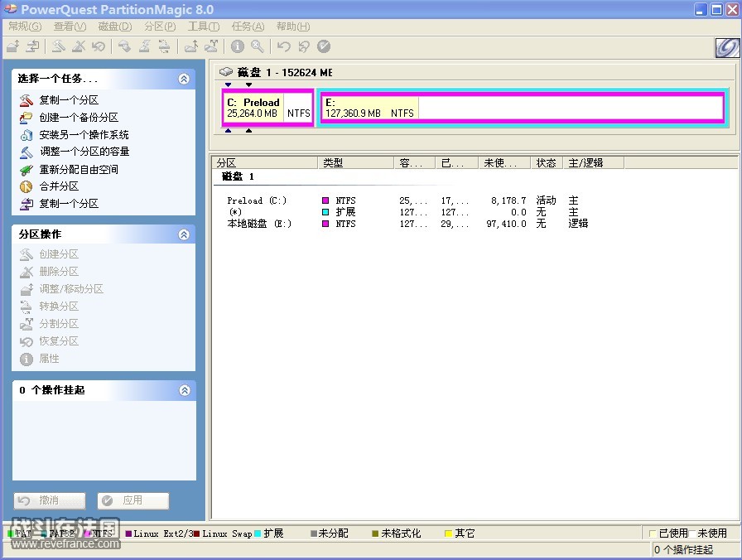Click the 0 个操作挂起 status bar text

click(684, 549)
